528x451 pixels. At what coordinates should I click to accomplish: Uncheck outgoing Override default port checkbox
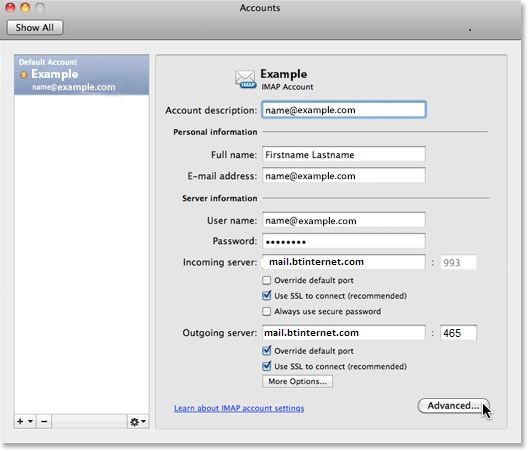click(266, 351)
